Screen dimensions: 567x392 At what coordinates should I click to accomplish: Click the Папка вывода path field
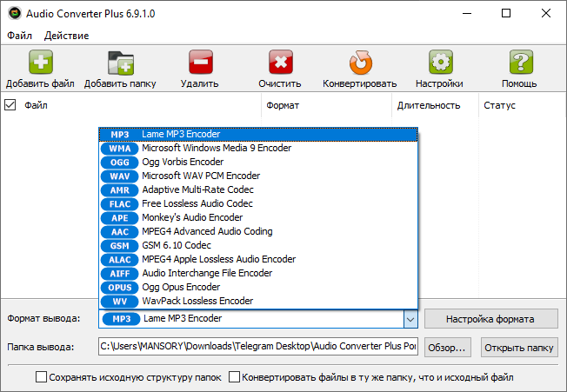[258, 347]
